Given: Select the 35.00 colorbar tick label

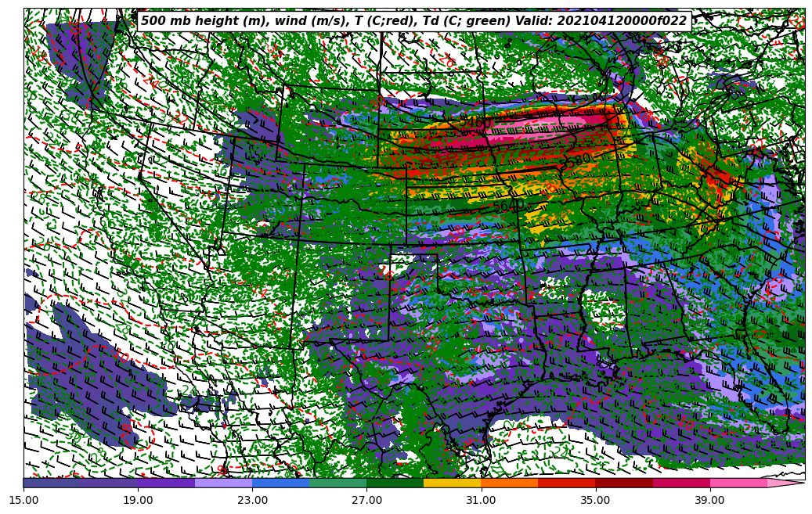Looking at the screenshot, I should point(595,499).
